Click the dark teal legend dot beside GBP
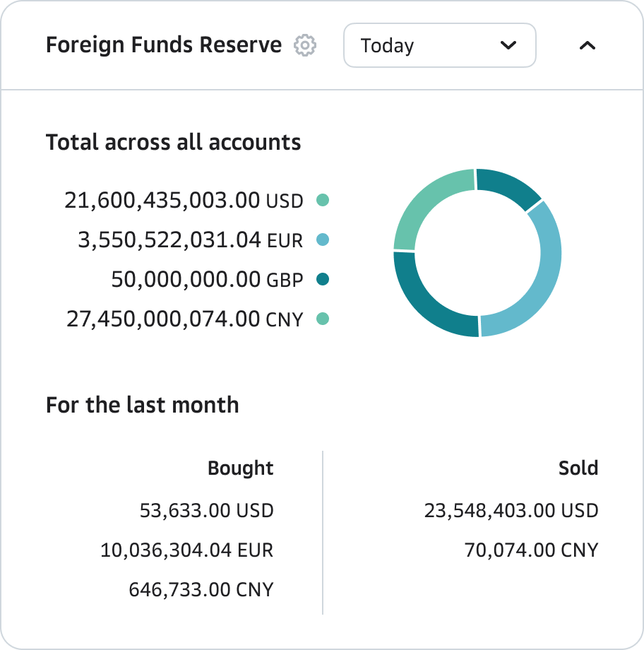Viewport: 644px width, 650px height. [323, 280]
